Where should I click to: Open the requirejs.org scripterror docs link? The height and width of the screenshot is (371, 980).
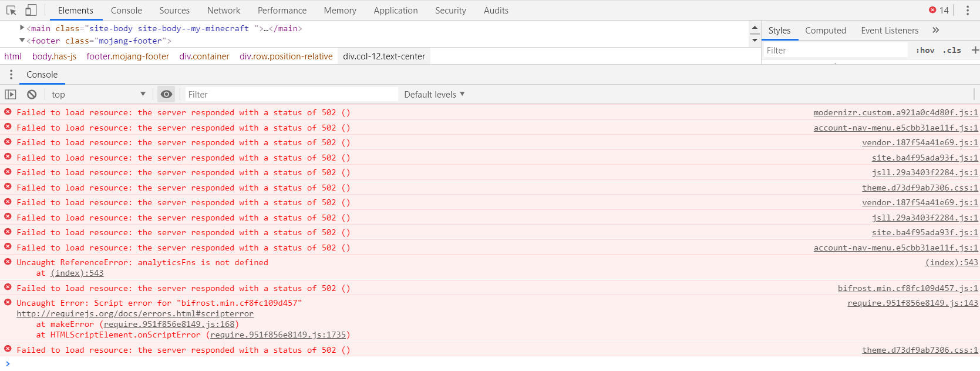click(x=135, y=313)
